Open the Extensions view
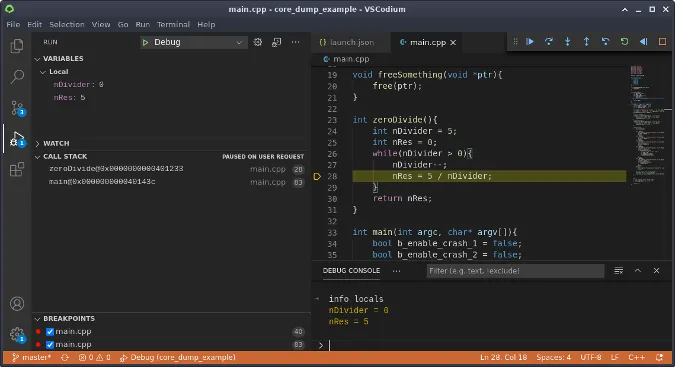This screenshot has width=675, height=367. click(17, 170)
